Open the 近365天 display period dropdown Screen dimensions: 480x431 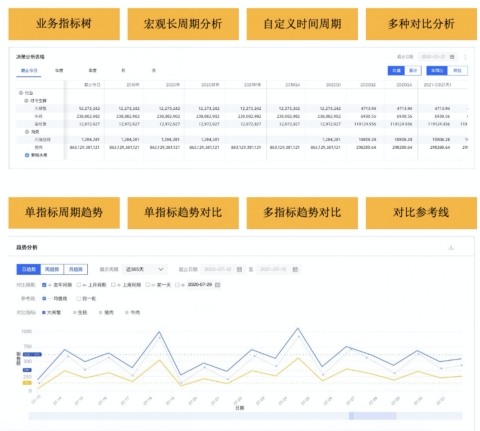coord(145,269)
